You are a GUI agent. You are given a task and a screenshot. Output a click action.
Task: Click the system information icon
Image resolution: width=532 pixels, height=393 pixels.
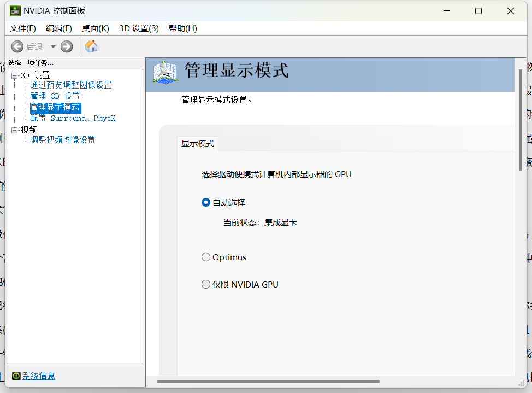[16, 376]
